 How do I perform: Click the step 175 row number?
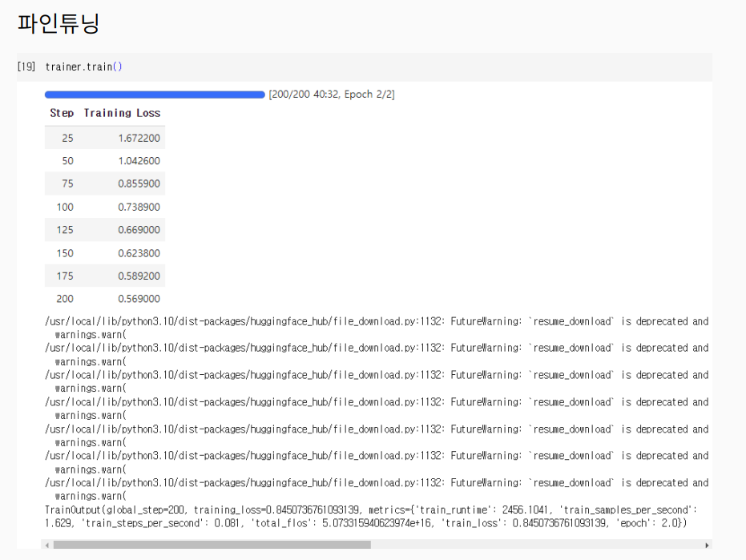coord(65,276)
